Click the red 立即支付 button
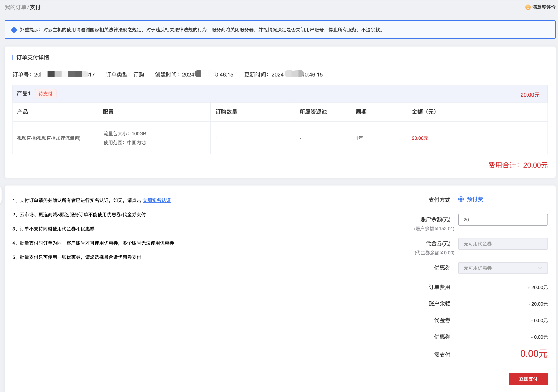Viewport: 558px width, 392px height. point(528,379)
